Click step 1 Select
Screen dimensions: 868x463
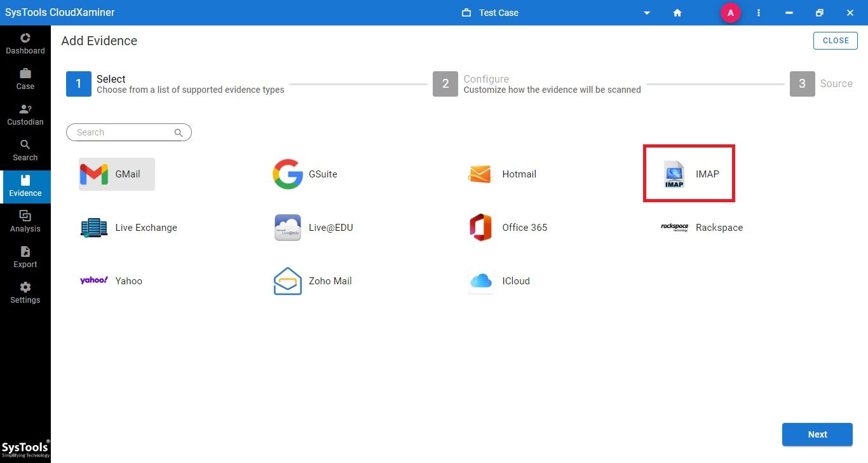[175, 84]
